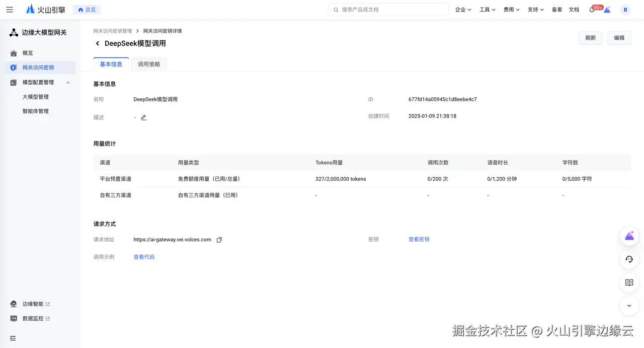Click the 0/5,000 字符 cell

coord(577,179)
